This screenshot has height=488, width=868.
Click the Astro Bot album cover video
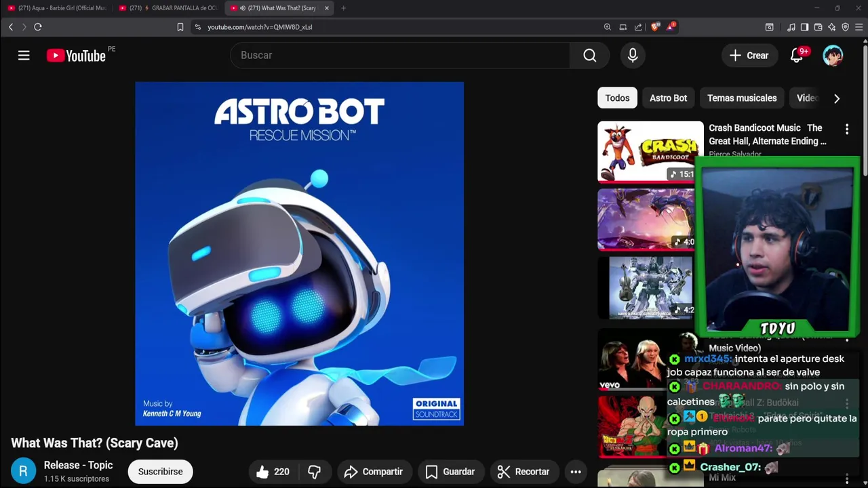coord(299,253)
